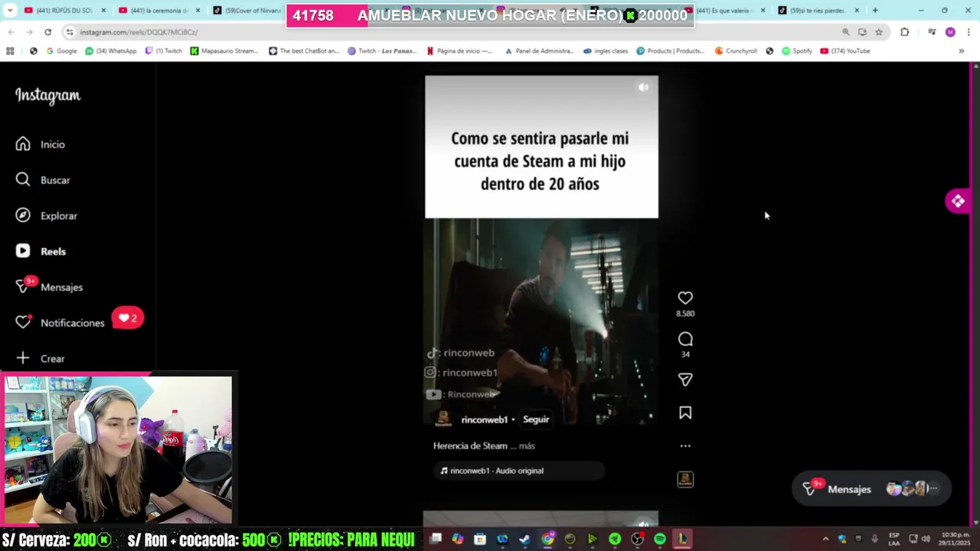Open 'The best ChatBot' bookmark

tap(304, 51)
